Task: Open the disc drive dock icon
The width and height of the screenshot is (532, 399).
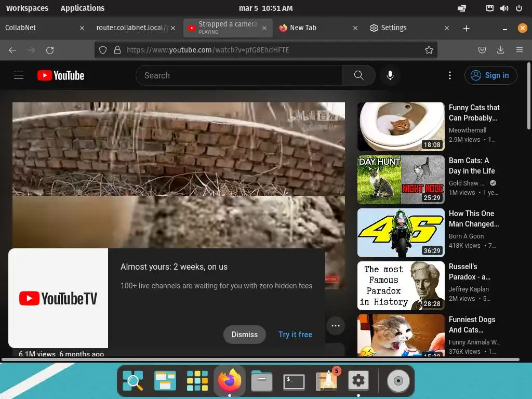Action: [398, 381]
